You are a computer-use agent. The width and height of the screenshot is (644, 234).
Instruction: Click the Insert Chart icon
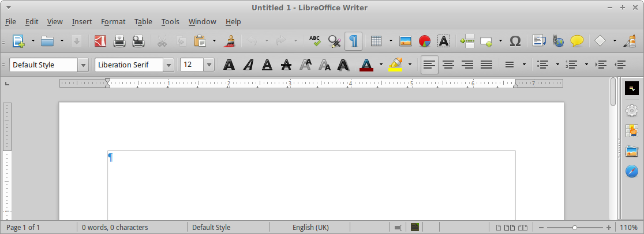point(425,41)
